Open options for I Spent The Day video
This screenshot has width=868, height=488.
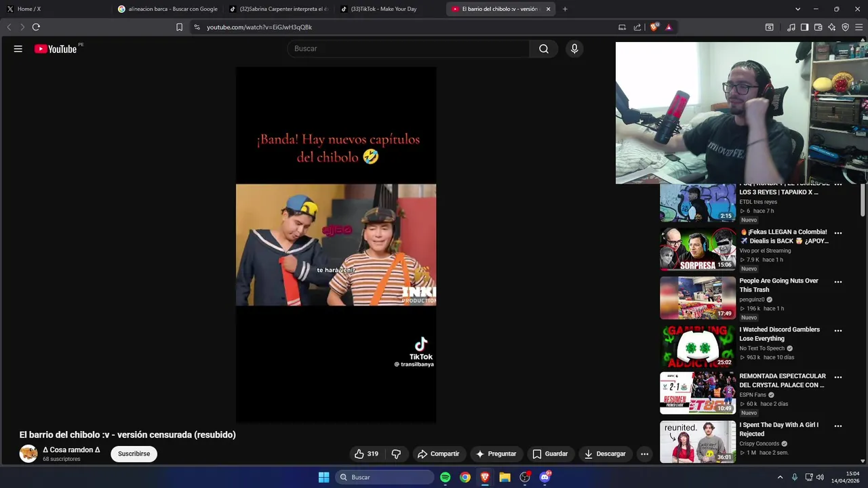(838, 426)
